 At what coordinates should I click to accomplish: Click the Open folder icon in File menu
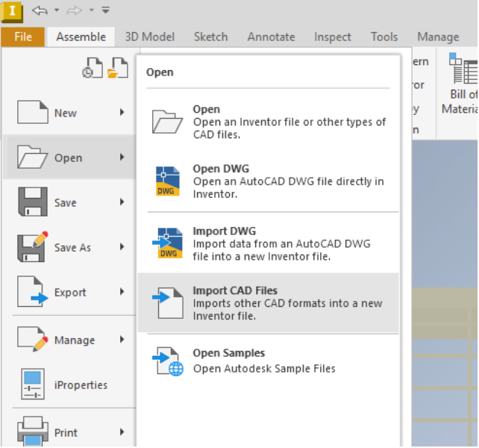click(x=32, y=157)
